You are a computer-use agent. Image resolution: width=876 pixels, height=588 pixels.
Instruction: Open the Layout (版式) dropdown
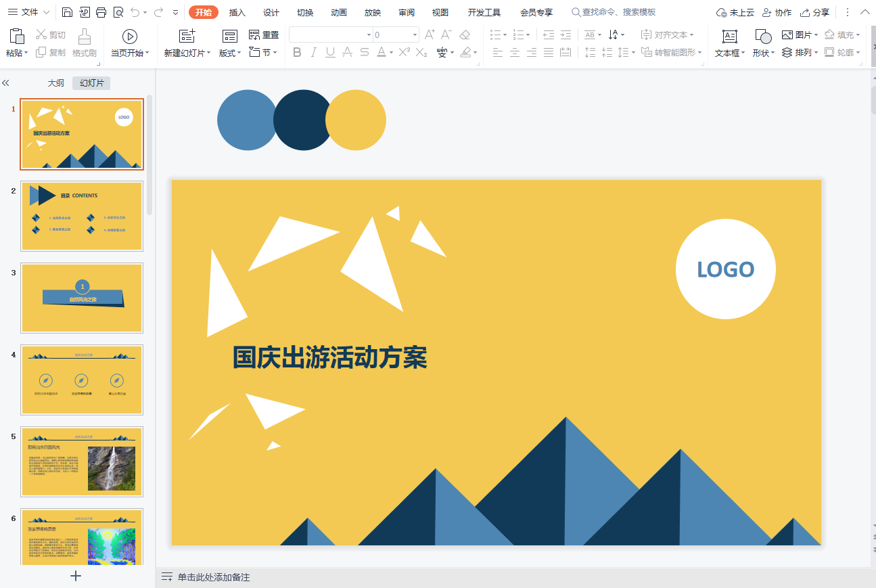click(x=230, y=53)
